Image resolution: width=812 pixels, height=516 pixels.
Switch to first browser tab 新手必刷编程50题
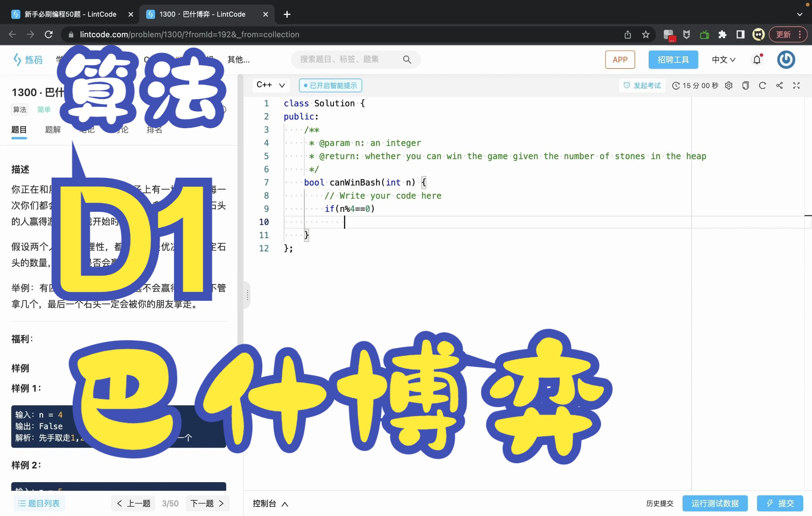[70, 14]
